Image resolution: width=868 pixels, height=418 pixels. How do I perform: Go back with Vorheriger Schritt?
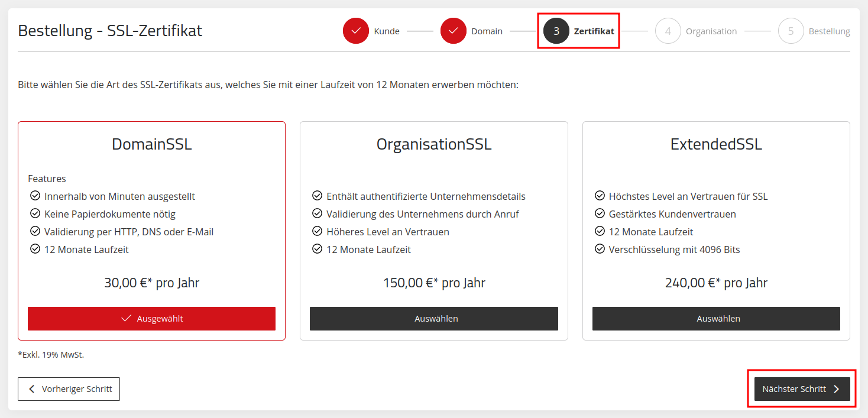[x=69, y=389]
